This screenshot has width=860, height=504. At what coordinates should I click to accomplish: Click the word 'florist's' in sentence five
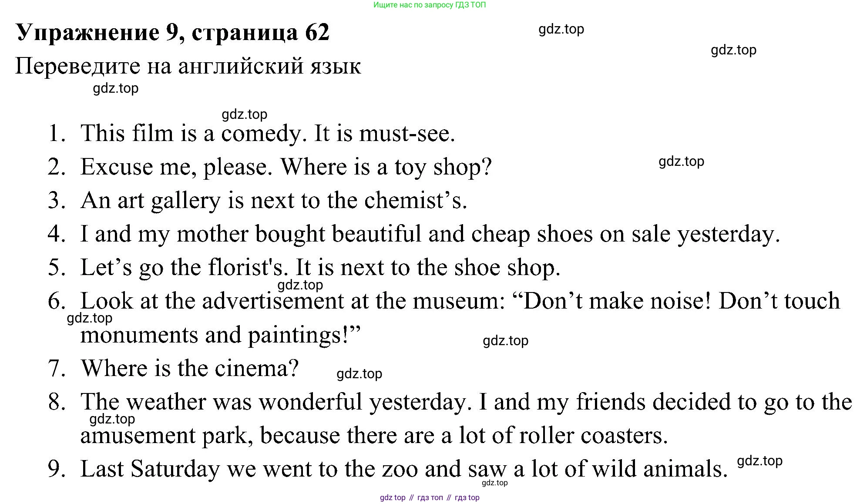(x=246, y=267)
